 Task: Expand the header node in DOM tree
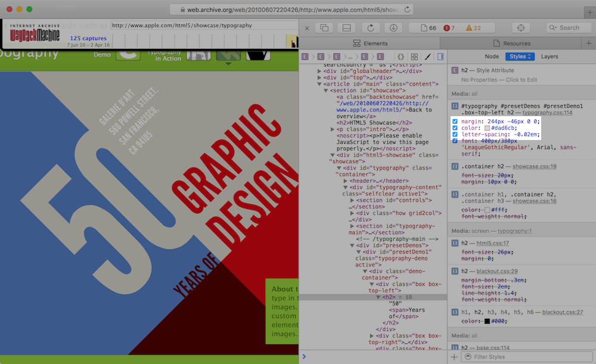[345, 181]
